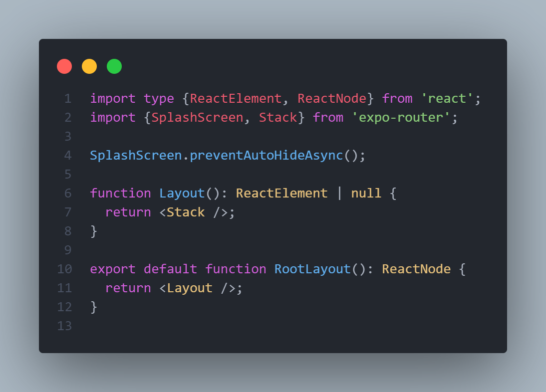Click the export keyword
Image resolution: width=546 pixels, height=392 pixels.
click(112, 269)
